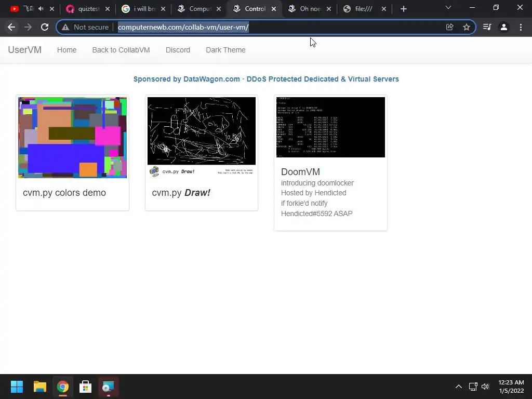This screenshot has height=399, width=532.
Task: Expand the tab search chevron
Action: (x=448, y=7)
